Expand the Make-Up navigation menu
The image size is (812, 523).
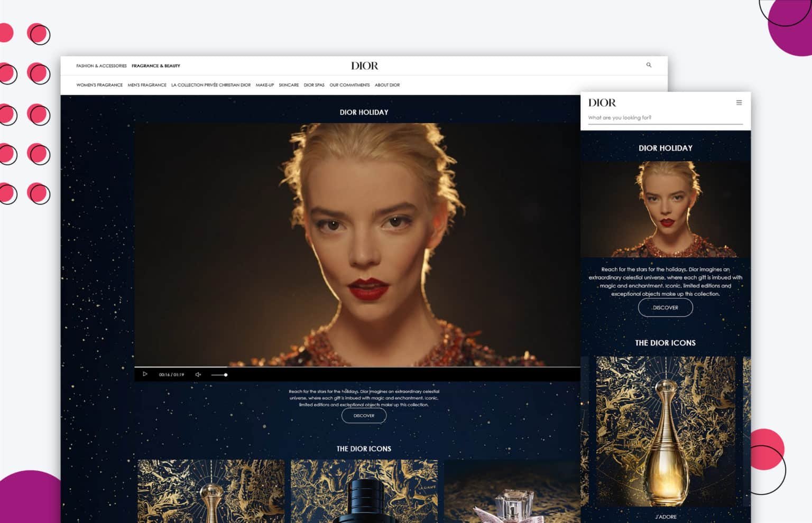coord(265,85)
